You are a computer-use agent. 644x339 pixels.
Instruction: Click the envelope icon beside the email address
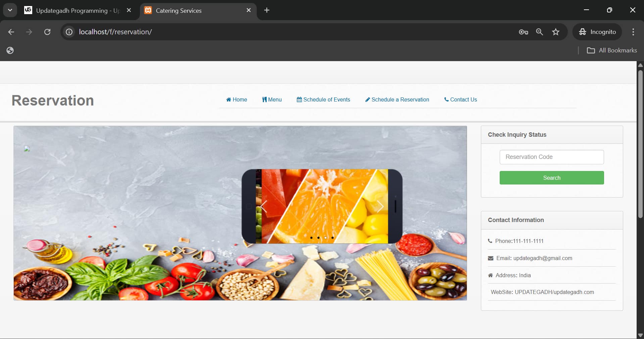490,258
